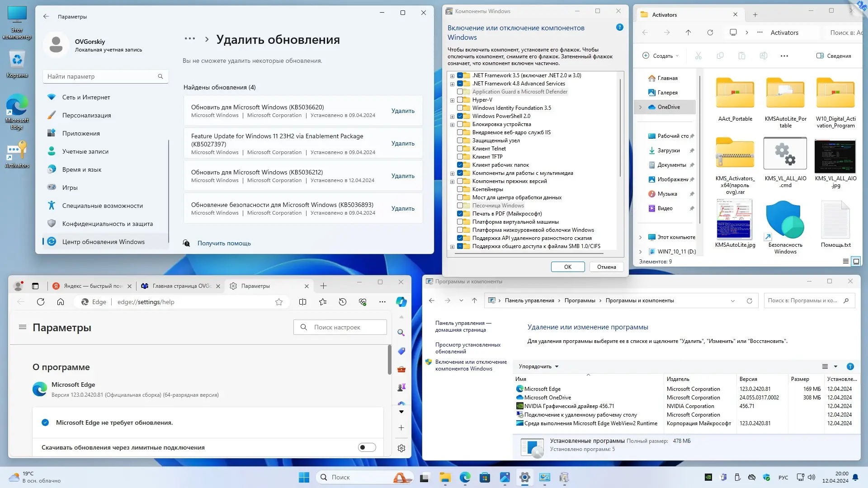868x488 pixels.
Task: Open the Упорядочить dropdown menu
Action: pos(538,366)
